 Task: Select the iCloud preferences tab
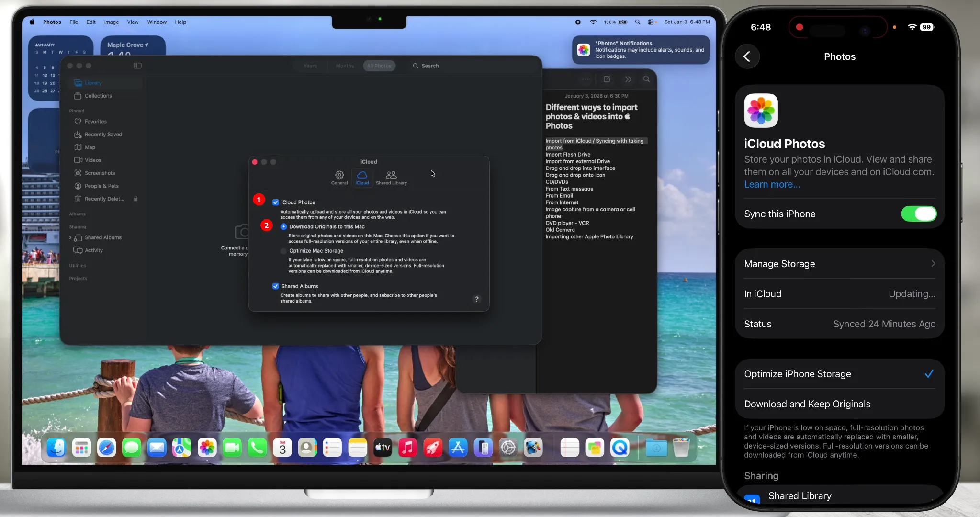[x=362, y=178]
